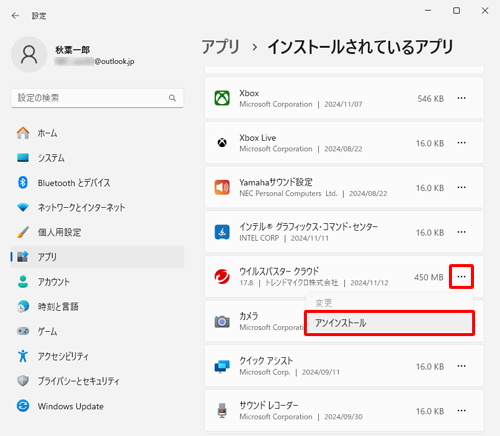Open more options for サウンド レコーダー
500x436 pixels.
point(462,411)
